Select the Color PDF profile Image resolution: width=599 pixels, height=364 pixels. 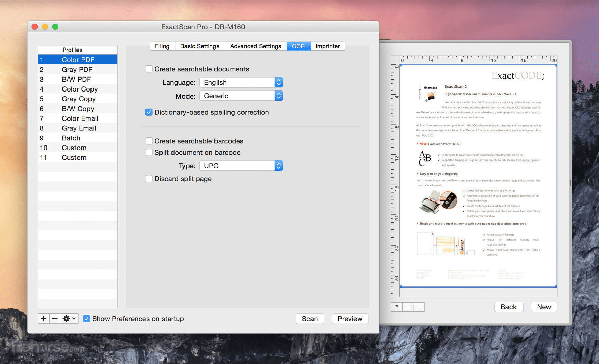pos(78,60)
